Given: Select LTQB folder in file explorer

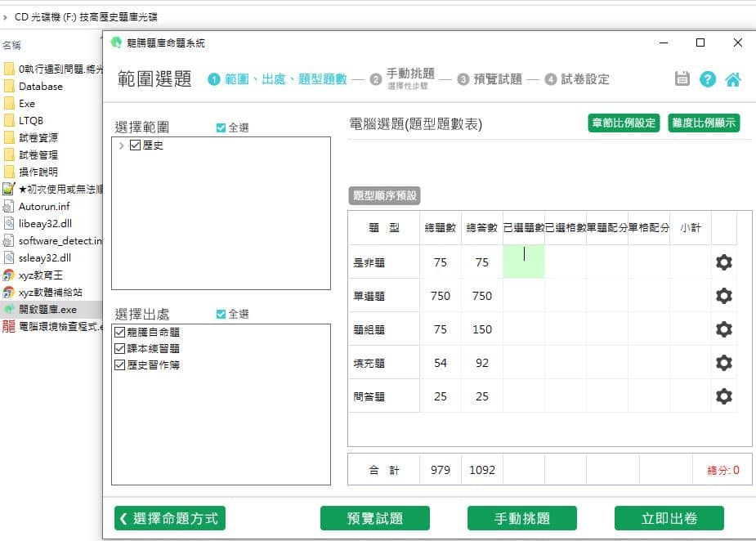Looking at the screenshot, I should point(31,121).
